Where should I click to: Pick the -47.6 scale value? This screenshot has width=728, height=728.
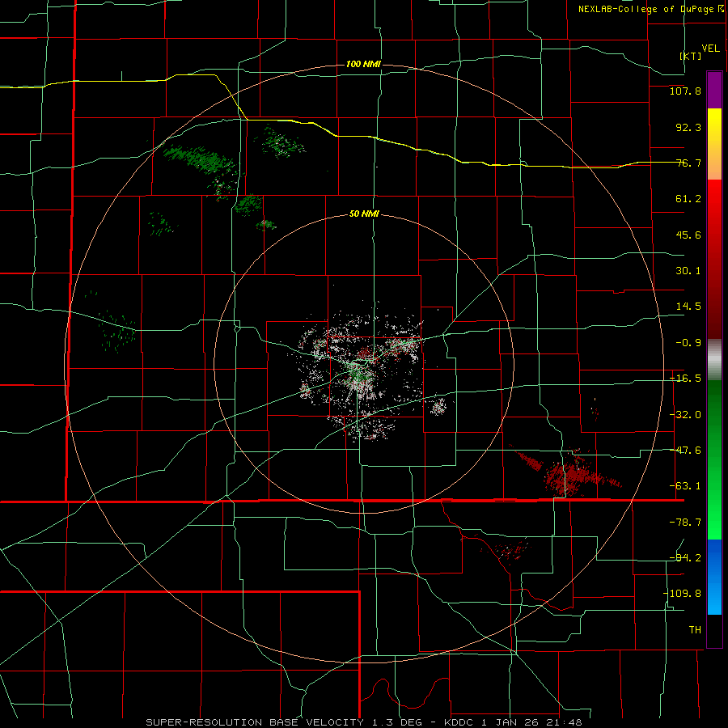(x=685, y=451)
